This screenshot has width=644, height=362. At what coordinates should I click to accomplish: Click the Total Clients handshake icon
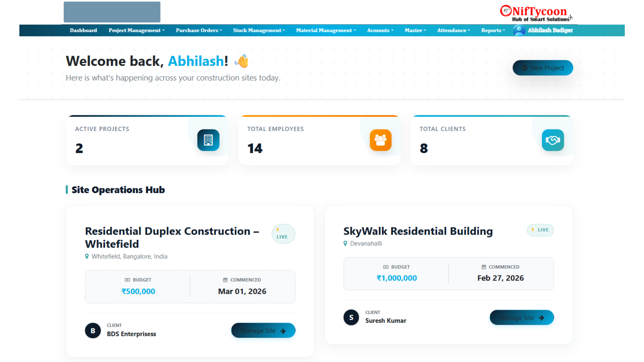point(552,140)
